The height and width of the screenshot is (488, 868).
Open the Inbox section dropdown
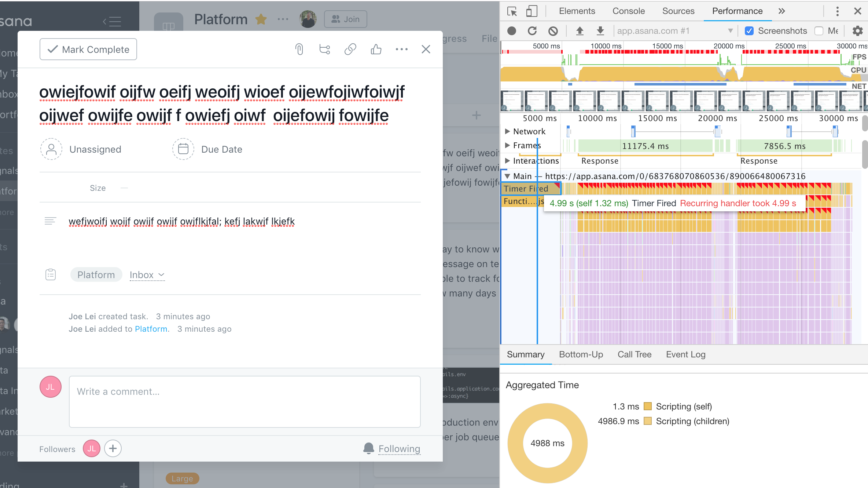[x=147, y=275]
